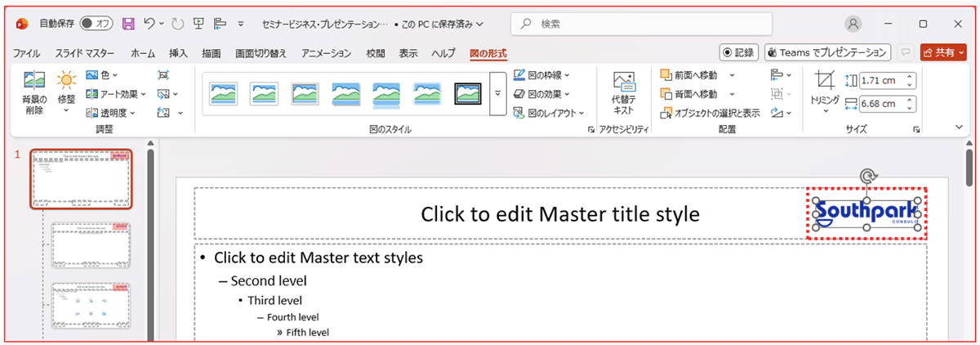Switch to the スライド マスター tab
Image resolution: width=980 pixels, height=345 pixels.
(85, 53)
